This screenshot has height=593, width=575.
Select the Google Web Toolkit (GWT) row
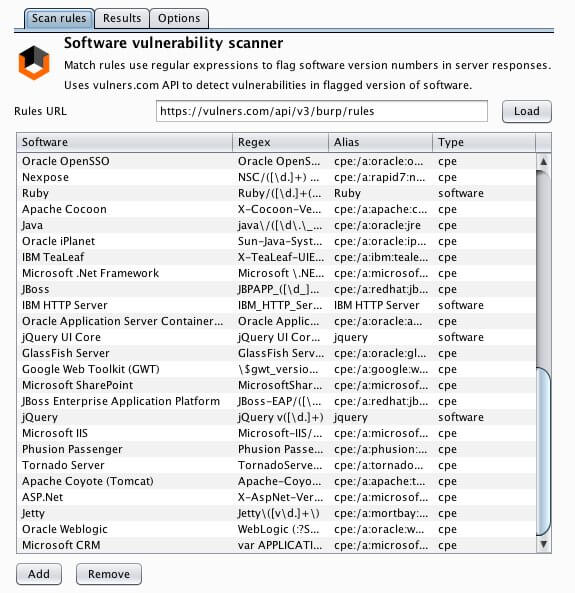(x=276, y=369)
